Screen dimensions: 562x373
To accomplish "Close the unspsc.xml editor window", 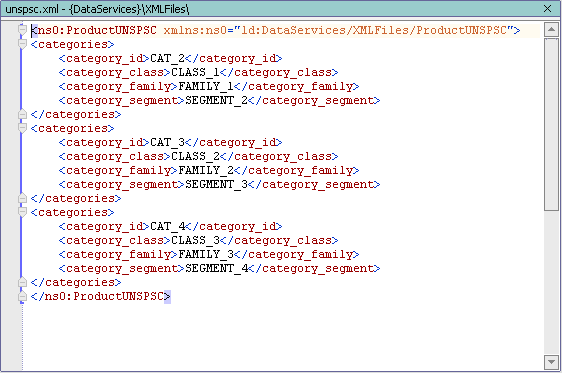I will point(547,9).
